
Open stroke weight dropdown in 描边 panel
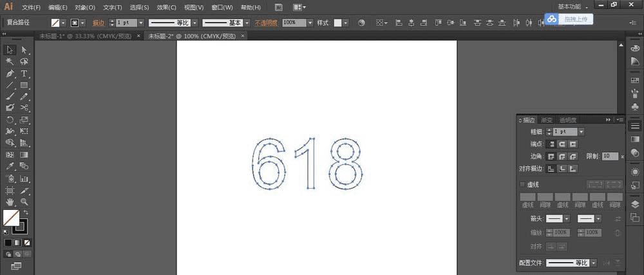581,132
